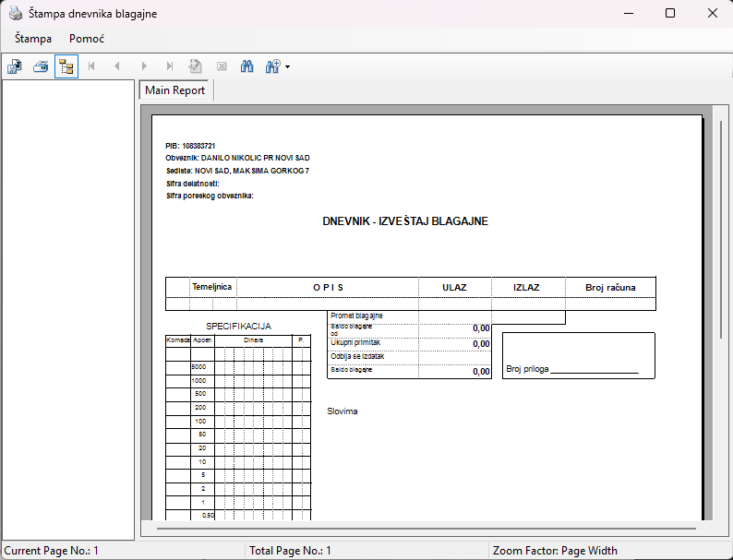Click the 200 denomination row

(x=238, y=408)
